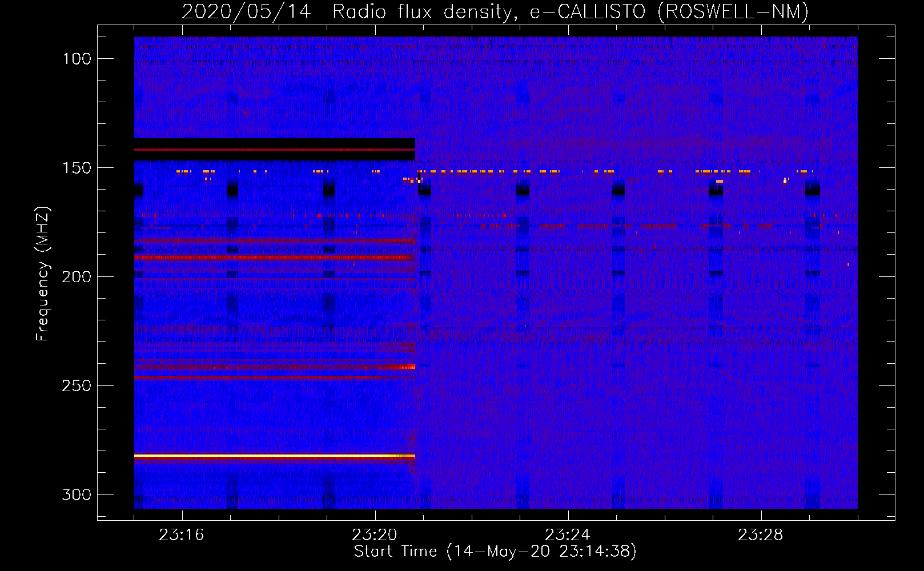Click the red interference band near 191 MHz
This screenshot has width=924, height=571.
click(275, 258)
